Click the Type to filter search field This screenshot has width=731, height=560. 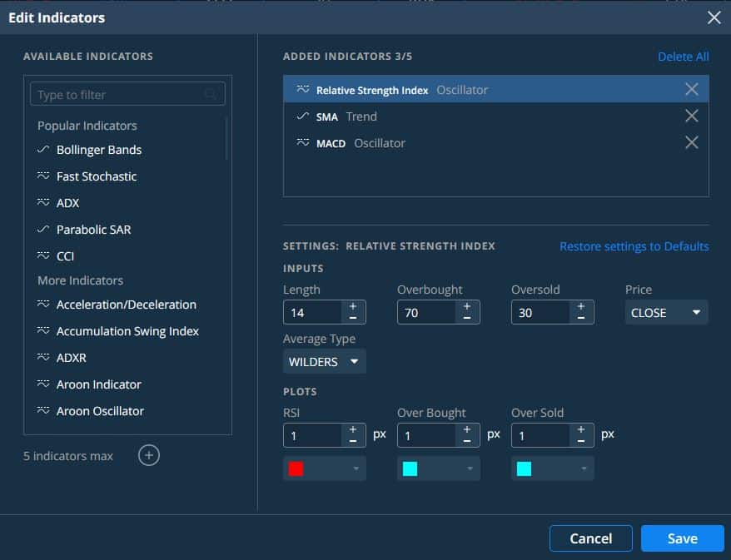pos(127,94)
